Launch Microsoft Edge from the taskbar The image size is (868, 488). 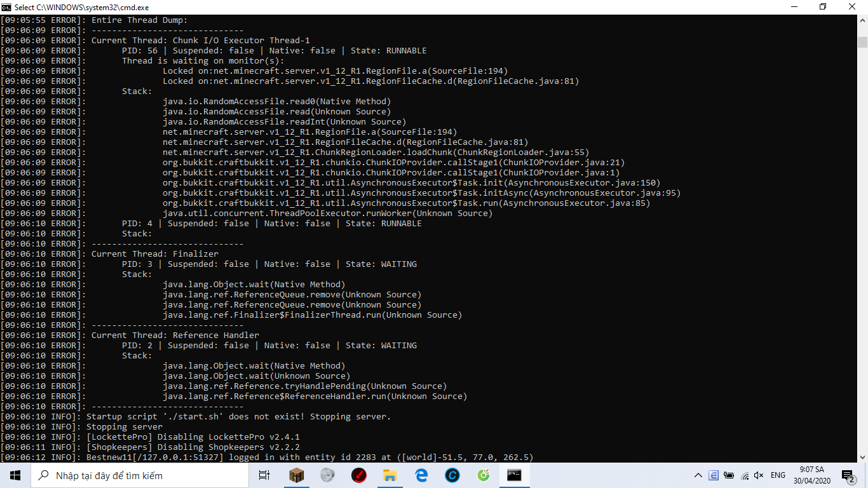click(x=421, y=475)
